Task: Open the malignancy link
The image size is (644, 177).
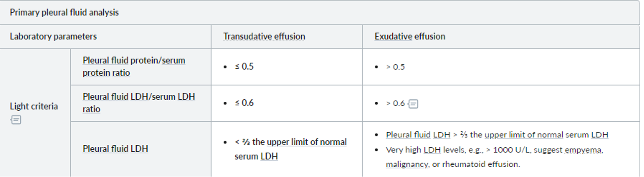Action: 407,164
